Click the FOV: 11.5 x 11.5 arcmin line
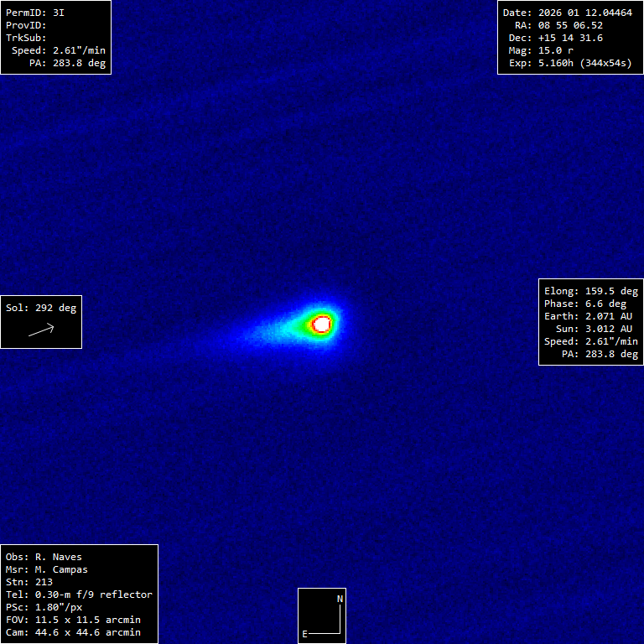Viewport: 644px width, 644px height. [73, 620]
